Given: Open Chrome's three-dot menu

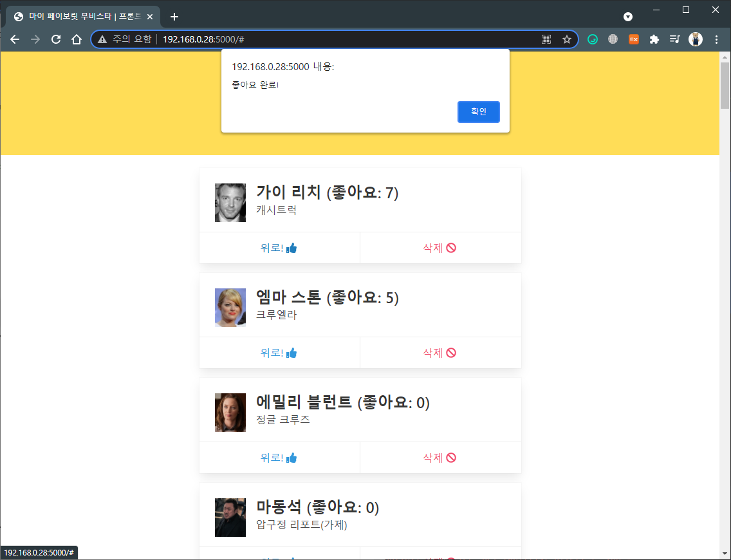Looking at the screenshot, I should point(717,40).
